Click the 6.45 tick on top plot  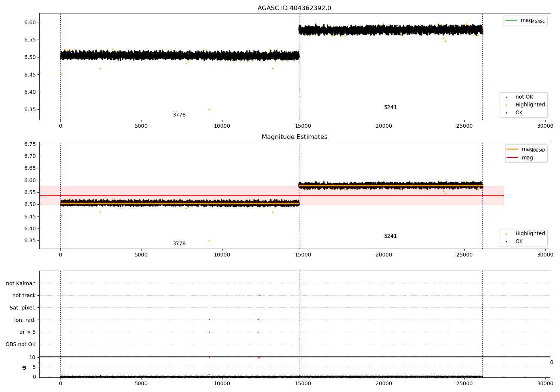(30, 75)
